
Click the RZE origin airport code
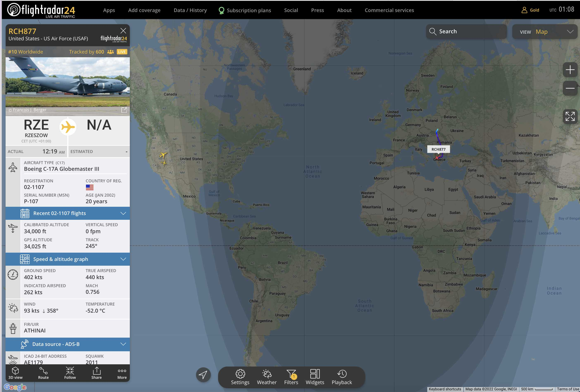36,125
